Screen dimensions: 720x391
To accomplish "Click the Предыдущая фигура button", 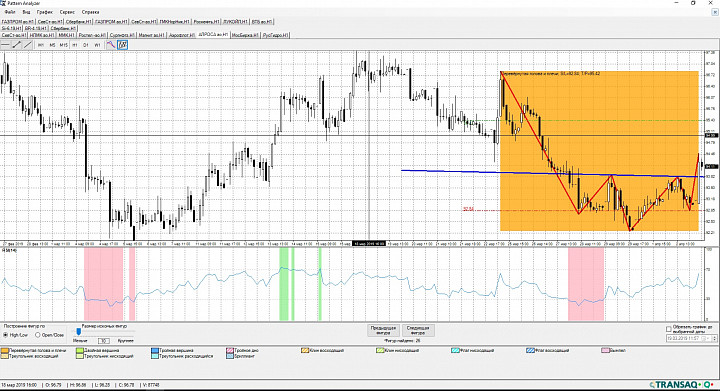I will click(x=383, y=330).
